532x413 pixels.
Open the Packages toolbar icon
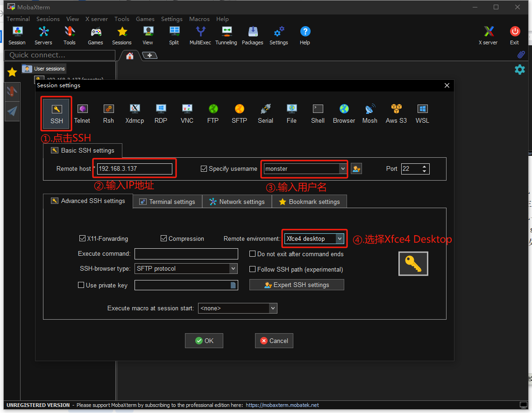point(252,35)
